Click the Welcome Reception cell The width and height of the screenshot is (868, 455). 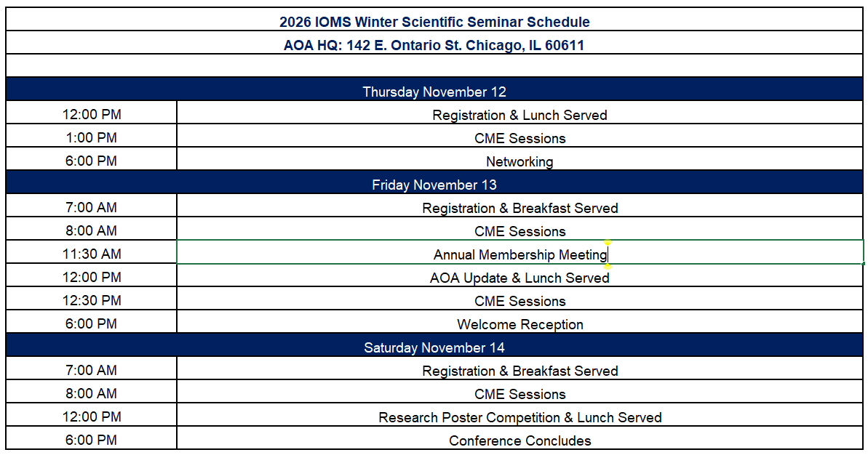pos(519,322)
